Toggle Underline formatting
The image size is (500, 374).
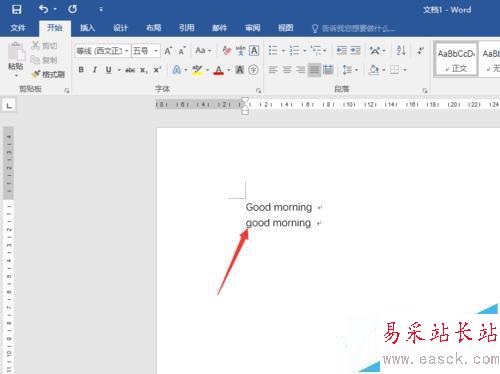[x=108, y=70]
